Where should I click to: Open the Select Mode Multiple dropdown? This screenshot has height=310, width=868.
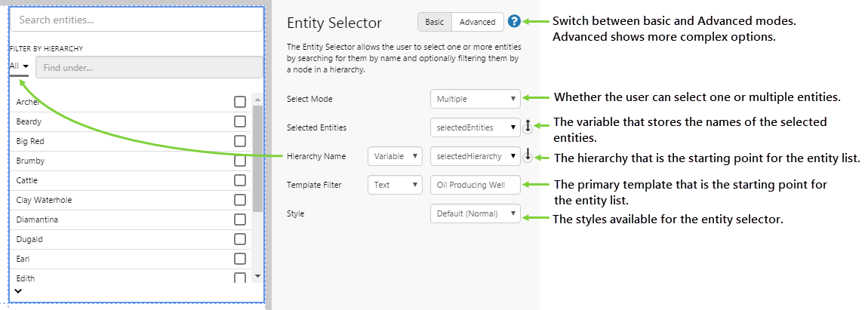point(476,99)
